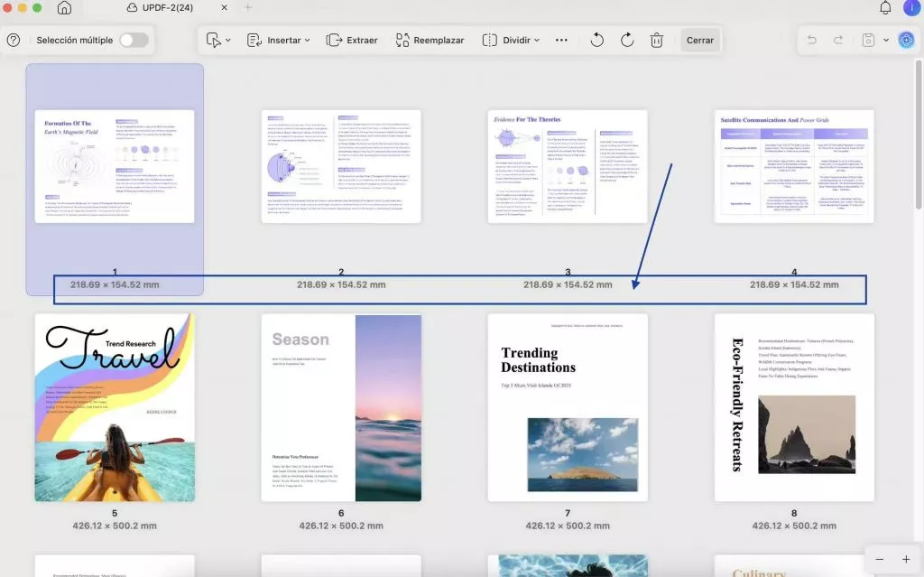
Task: Open the help question mark icon
Action: tap(14, 40)
